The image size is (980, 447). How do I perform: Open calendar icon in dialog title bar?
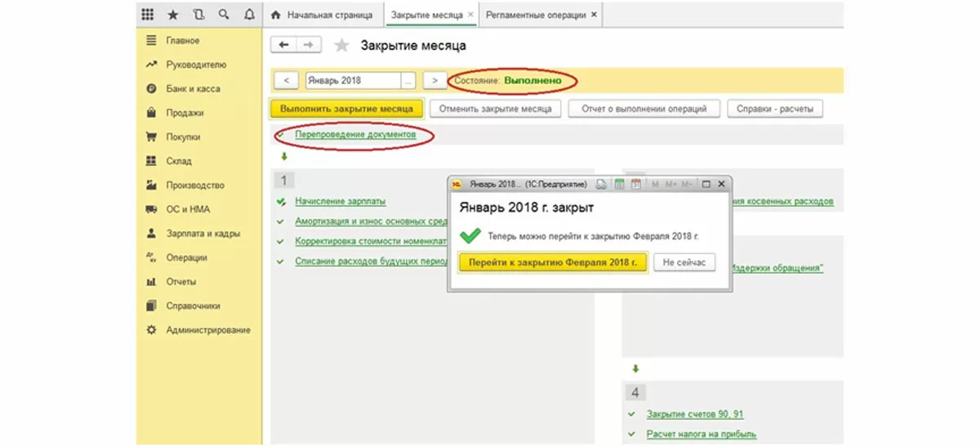click(635, 185)
